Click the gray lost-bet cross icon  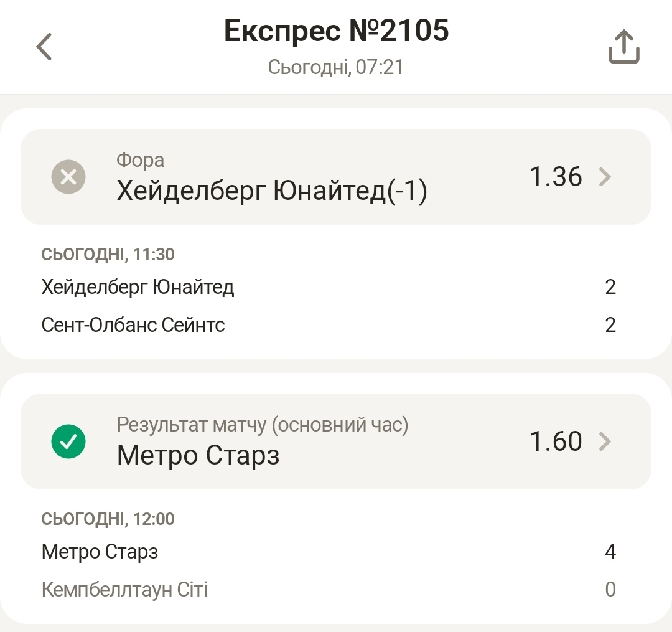(68, 177)
